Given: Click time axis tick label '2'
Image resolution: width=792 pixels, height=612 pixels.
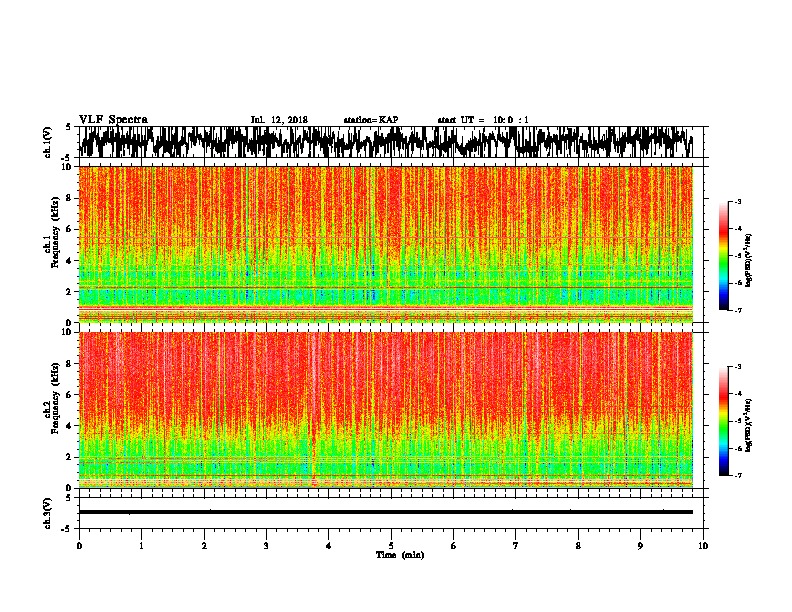Looking at the screenshot, I should click(204, 546).
